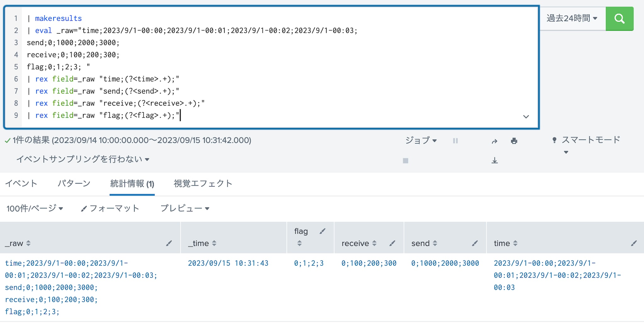Place cursor at end of search line 9
This screenshot has width=644, height=326.
click(180, 115)
